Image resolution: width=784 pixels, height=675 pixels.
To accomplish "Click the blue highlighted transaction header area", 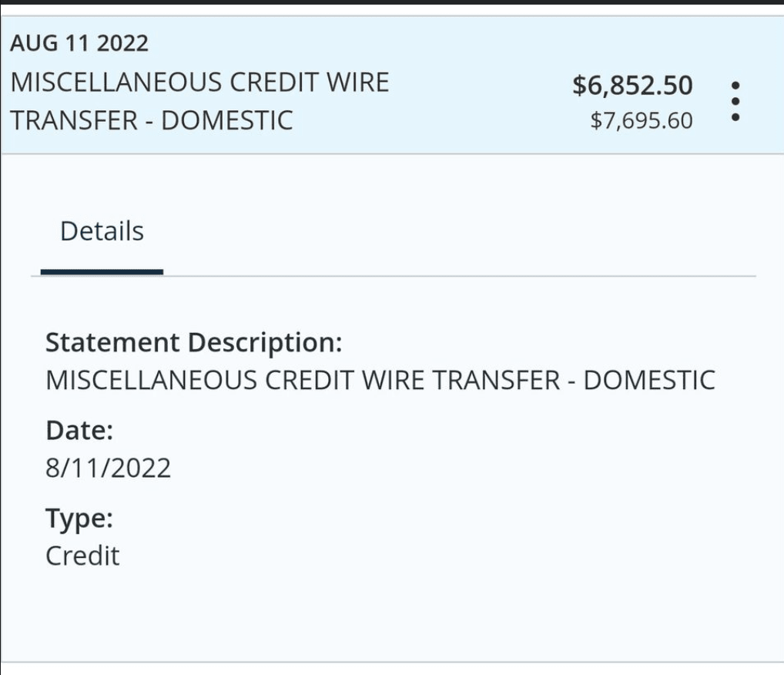I will point(392,85).
